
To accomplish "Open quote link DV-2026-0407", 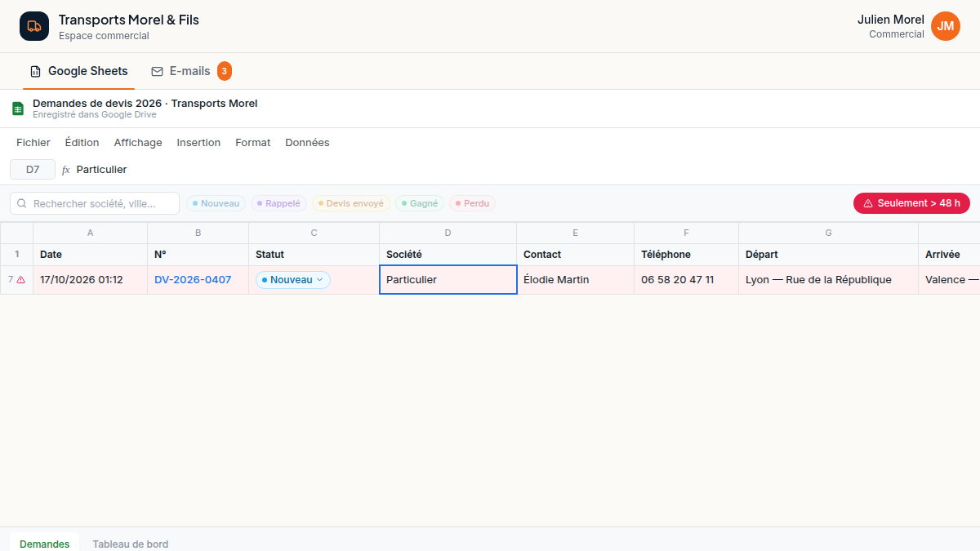I will [193, 280].
